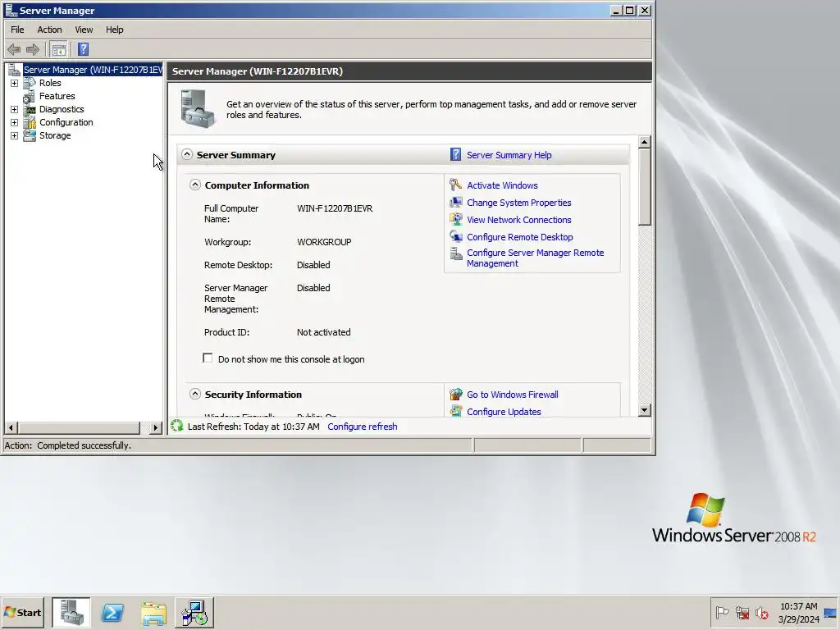Open the Help toolbar question mark icon

(83, 50)
